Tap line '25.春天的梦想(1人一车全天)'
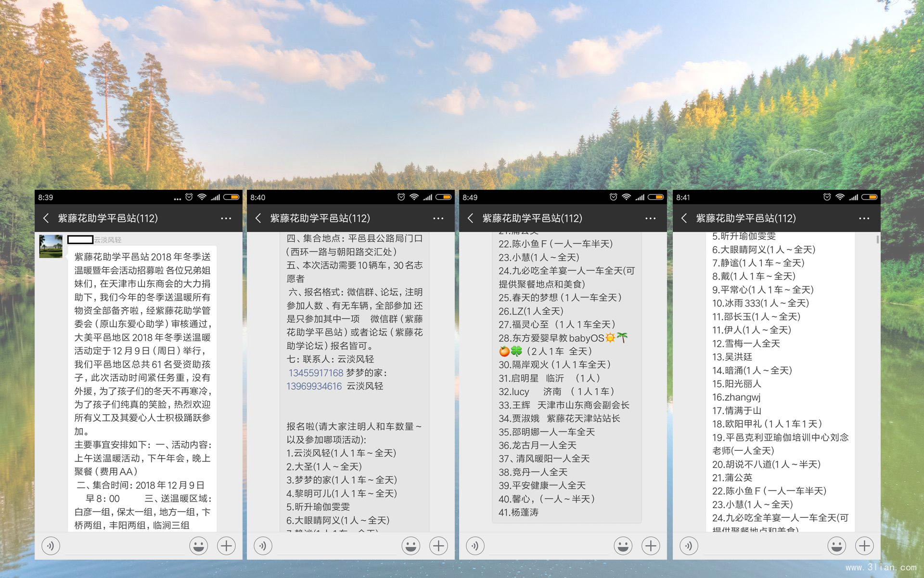 pyautogui.click(x=560, y=298)
